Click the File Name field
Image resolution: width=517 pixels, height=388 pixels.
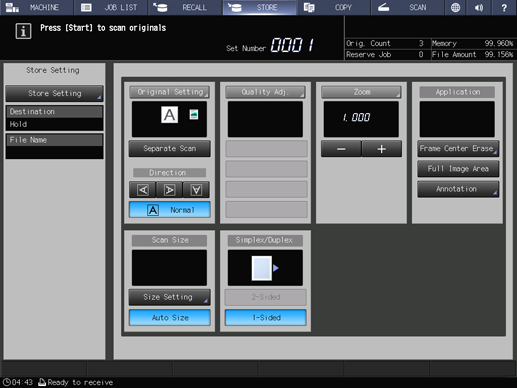point(54,146)
